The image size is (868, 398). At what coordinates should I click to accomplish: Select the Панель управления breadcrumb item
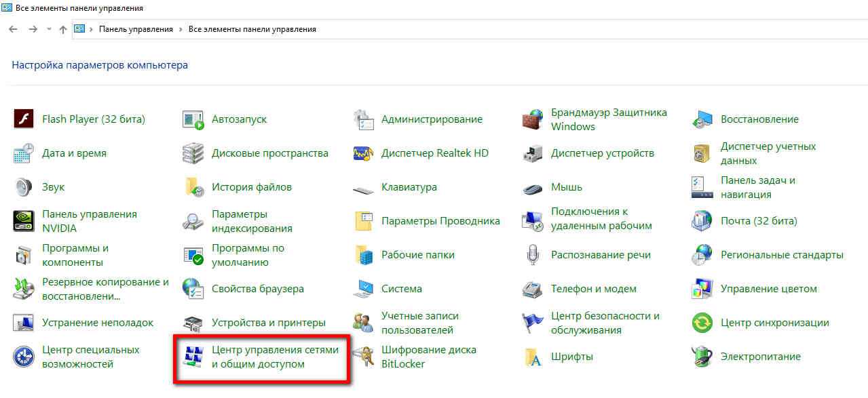tap(136, 29)
